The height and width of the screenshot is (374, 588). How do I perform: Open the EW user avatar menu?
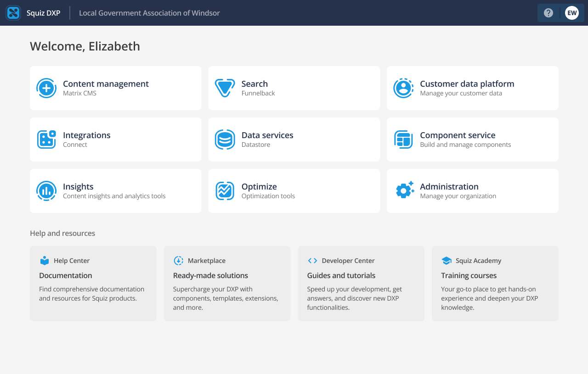572,13
